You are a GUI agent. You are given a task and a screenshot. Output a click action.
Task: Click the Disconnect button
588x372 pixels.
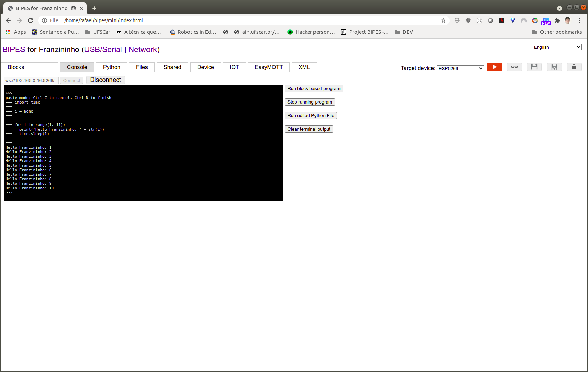click(x=106, y=80)
